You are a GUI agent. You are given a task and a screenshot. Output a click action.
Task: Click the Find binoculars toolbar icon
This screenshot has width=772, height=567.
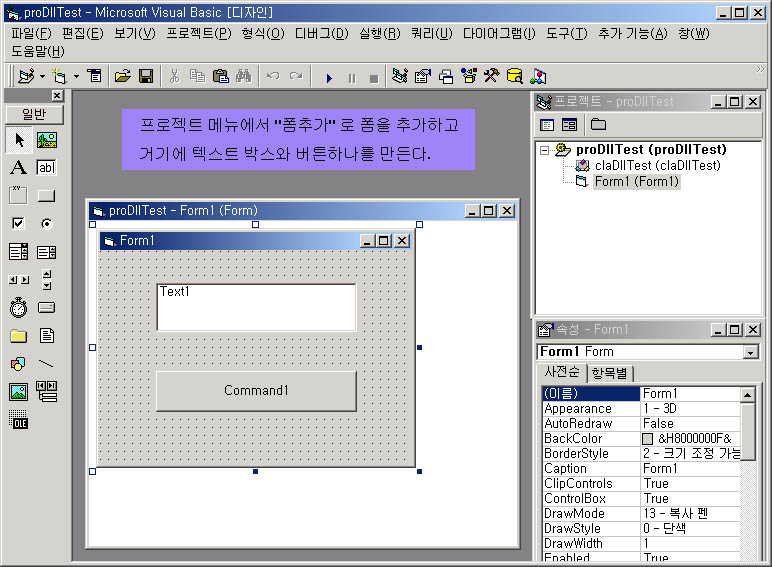(243, 76)
